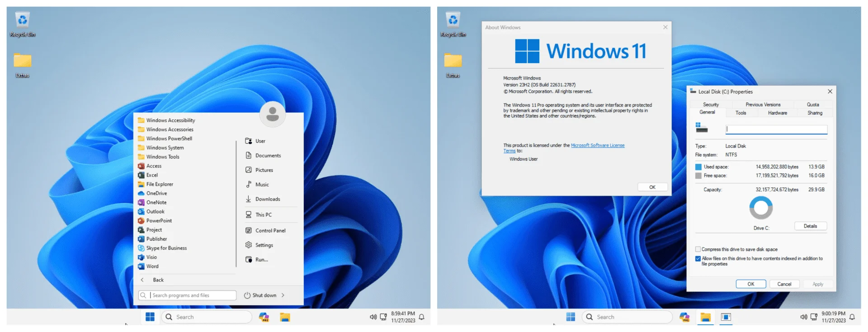Uncheck Allow files to have contents indexed

tap(698, 259)
